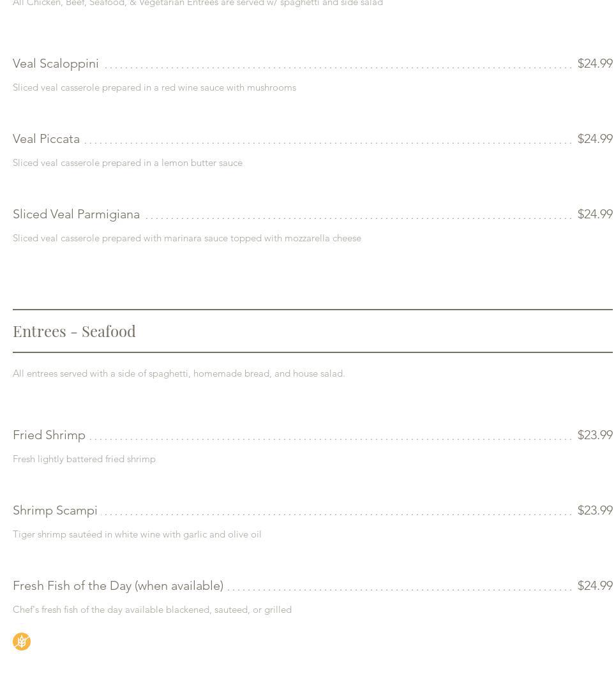This screenshot has height=692, width=616.
Task: Select Fresh Fish of the Day title
Action: point(118,586)
